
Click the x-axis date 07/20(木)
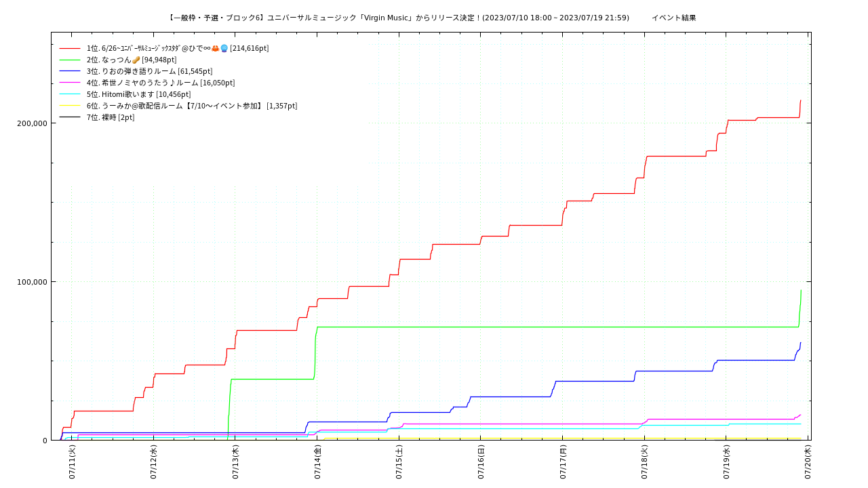(808, 462)
